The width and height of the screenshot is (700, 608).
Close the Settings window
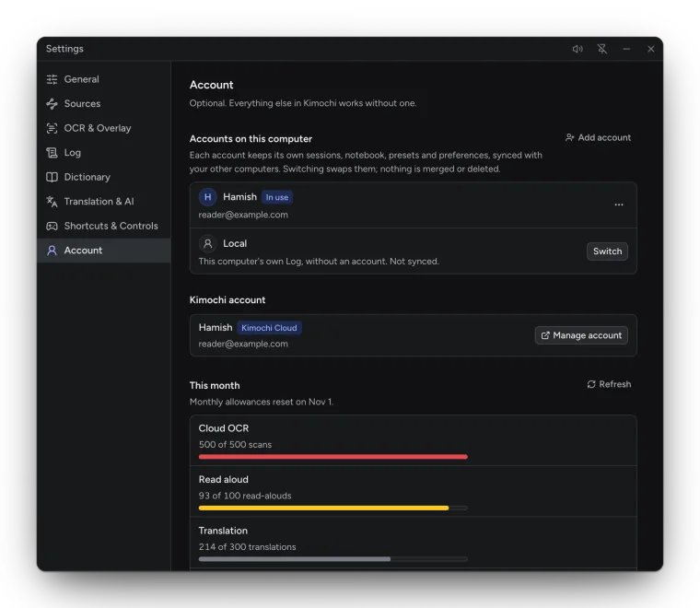(x=651, y=49)
